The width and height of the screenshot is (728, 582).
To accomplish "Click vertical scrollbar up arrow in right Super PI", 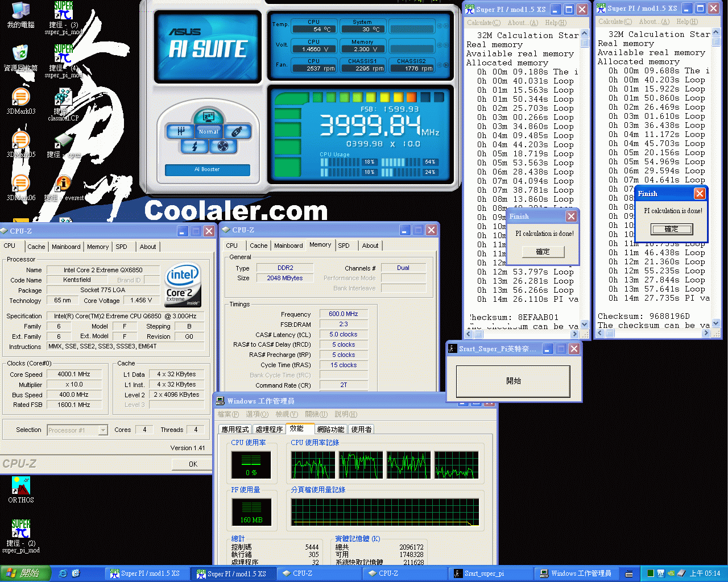I will [715, 33].
